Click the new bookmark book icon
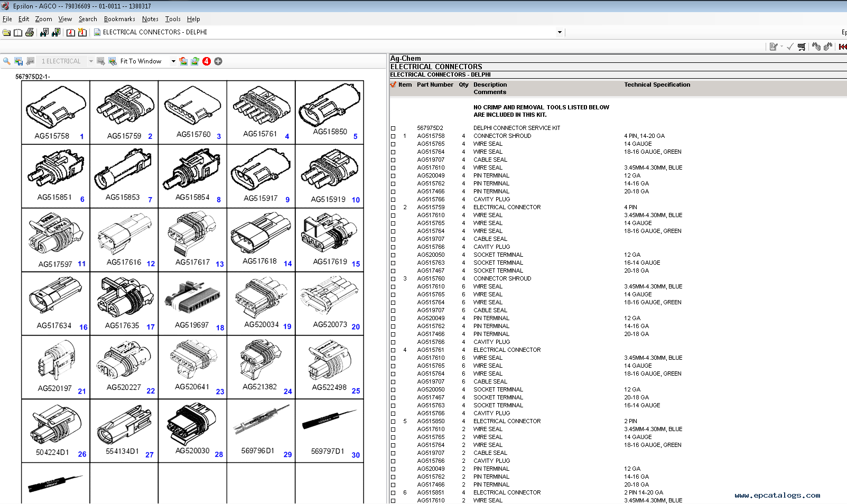The height and width of the screenshot is (504, 847). click(82, 32)
